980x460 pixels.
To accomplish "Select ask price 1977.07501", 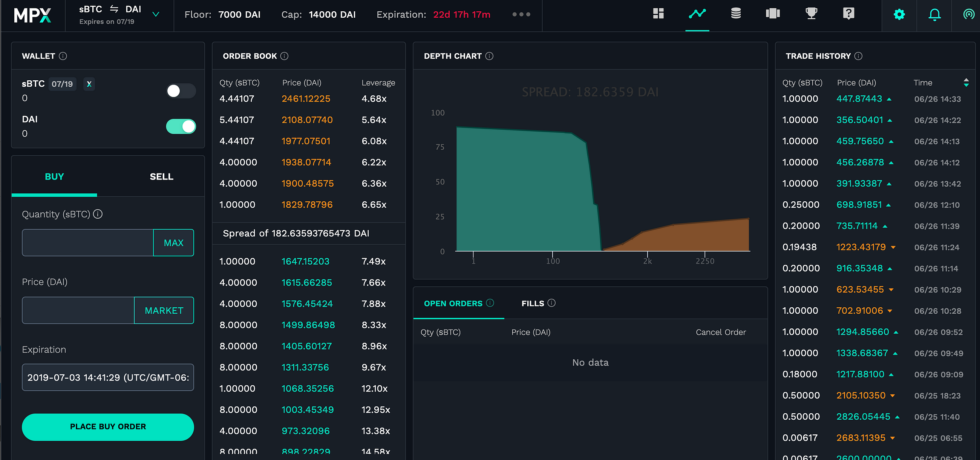I will pos(306,141).
